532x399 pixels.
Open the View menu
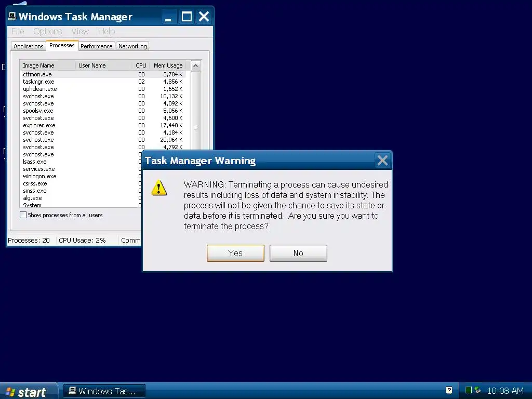click(80, 31)
